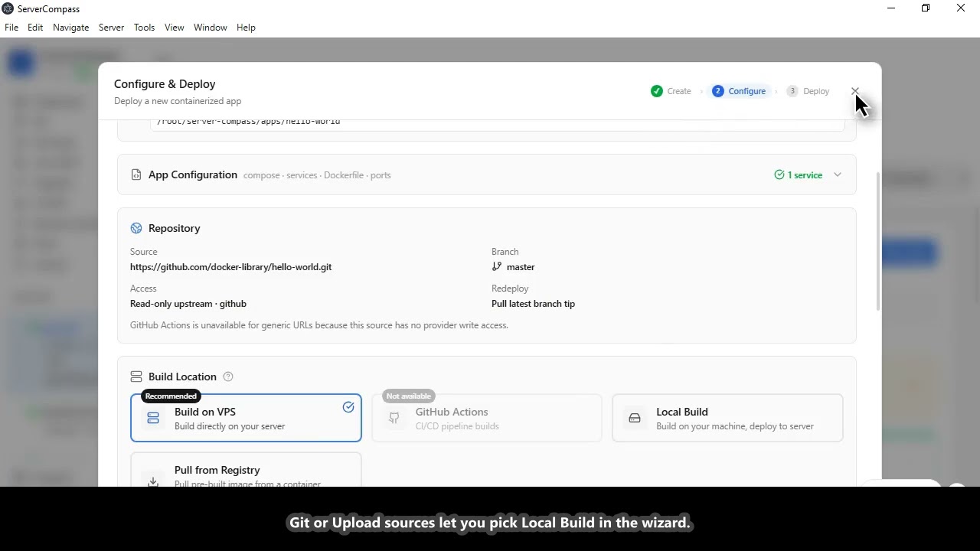
Task: Click the GitHub Actions unavailable notice text
Action: tap(319, 325)
